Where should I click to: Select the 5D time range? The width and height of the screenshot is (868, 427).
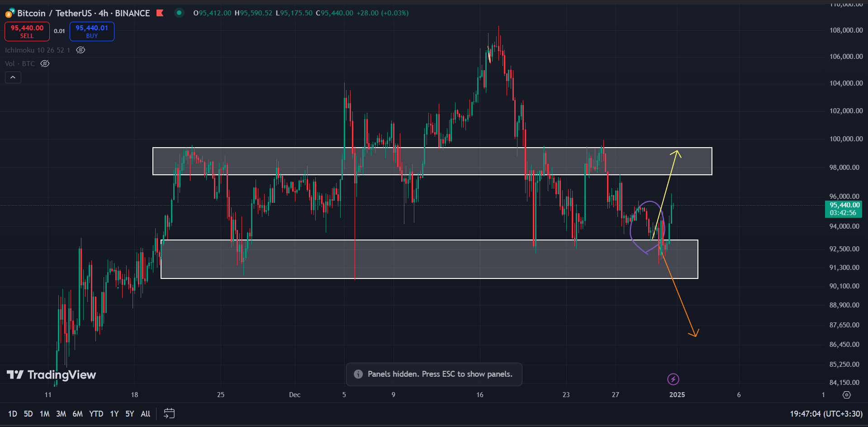pyautogui.click(x=28, y=413)
